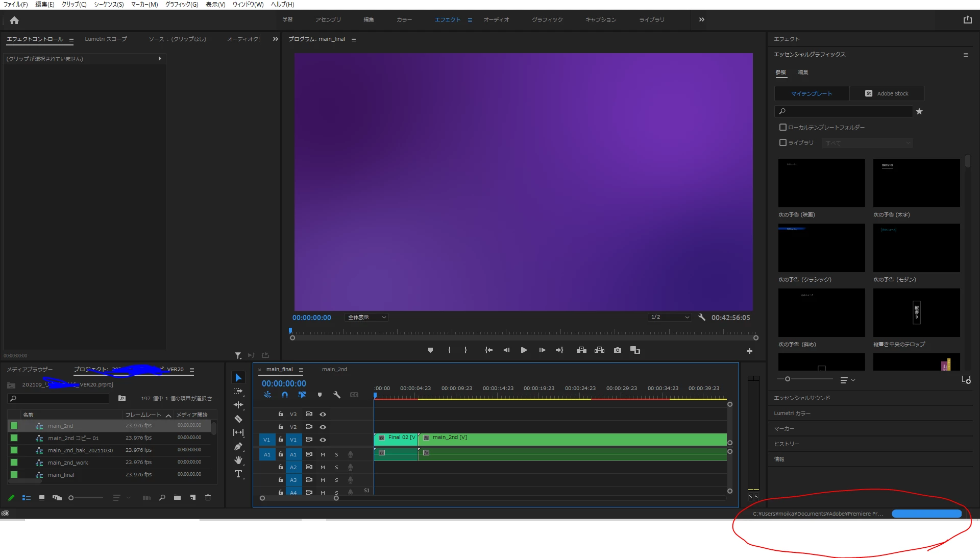Hide track V3 with eye toggle
Screen dimensions: 980x558
click(323, 414)
